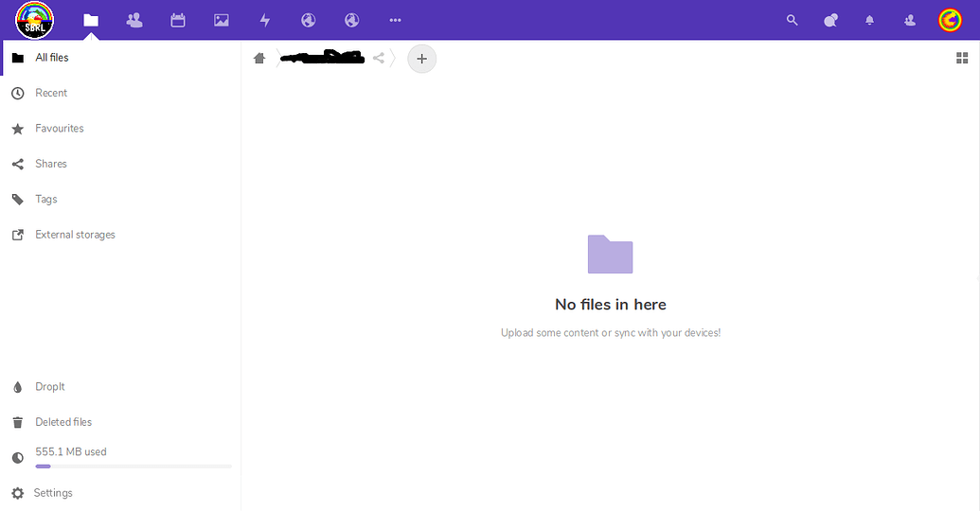Go to home folder via breadcrumb icon
Screen dimensions: 980x511
[259, 59]
